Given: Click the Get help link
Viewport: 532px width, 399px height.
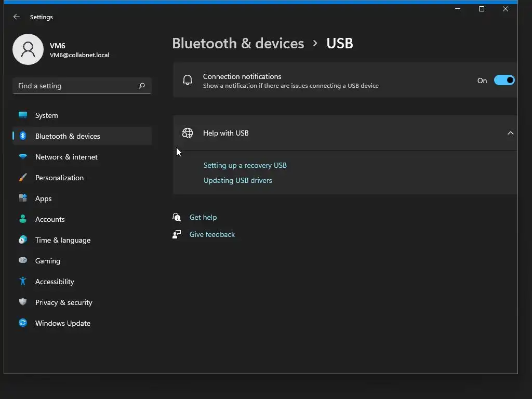Looking at the screenshot, I should click(x=203, y=217).
